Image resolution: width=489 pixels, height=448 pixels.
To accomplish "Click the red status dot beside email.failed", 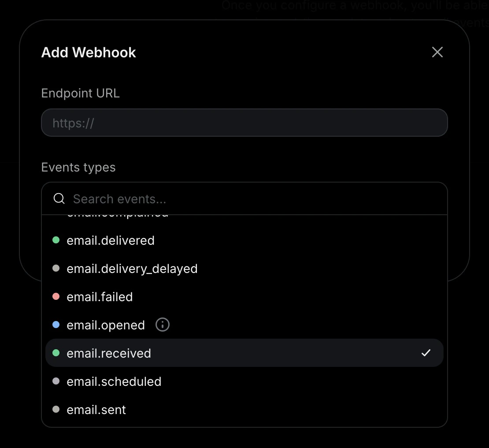I will [x=56, y=296].
